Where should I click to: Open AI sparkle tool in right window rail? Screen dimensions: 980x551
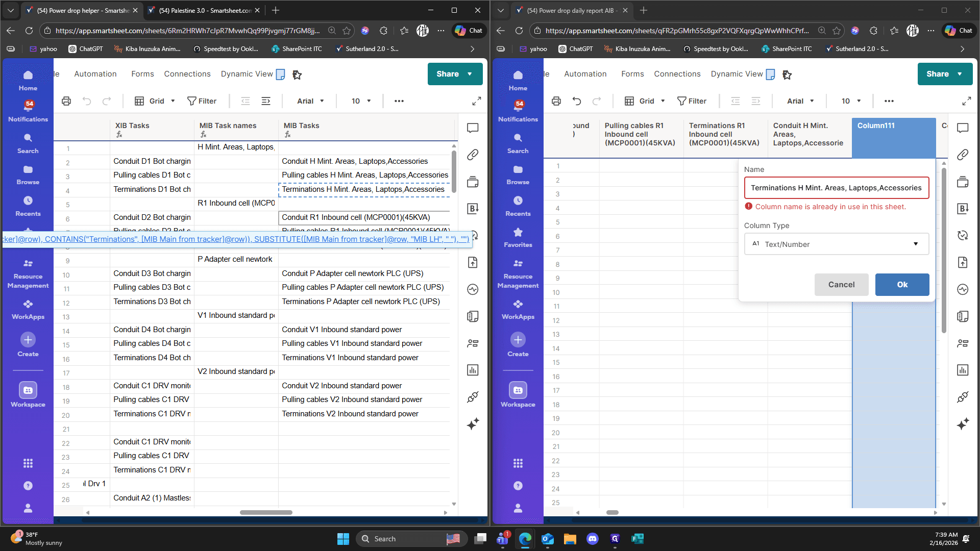click(963, 424)
